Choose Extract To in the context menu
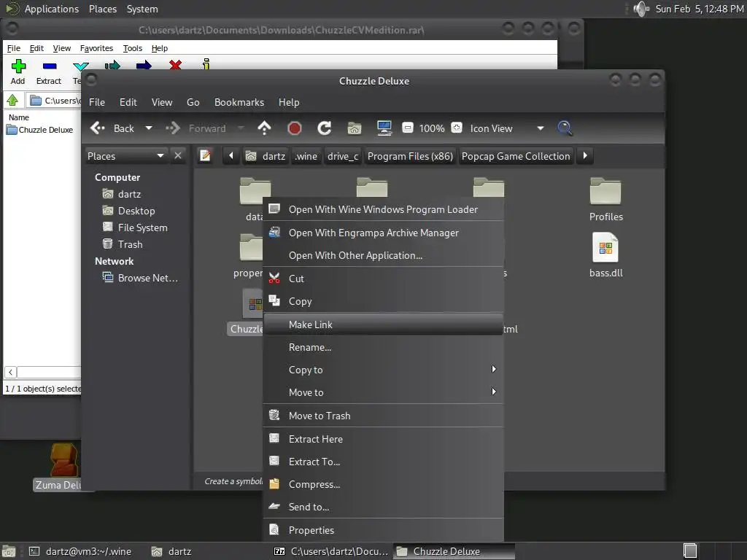Image resolution: width=747 pixels, height=560 pixels. coord(384,462)
